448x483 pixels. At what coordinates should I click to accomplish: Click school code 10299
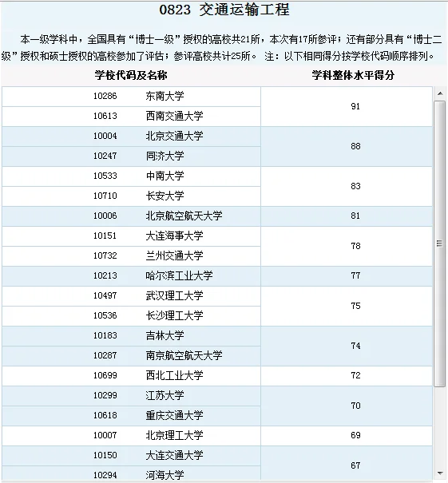coord(105,395)
